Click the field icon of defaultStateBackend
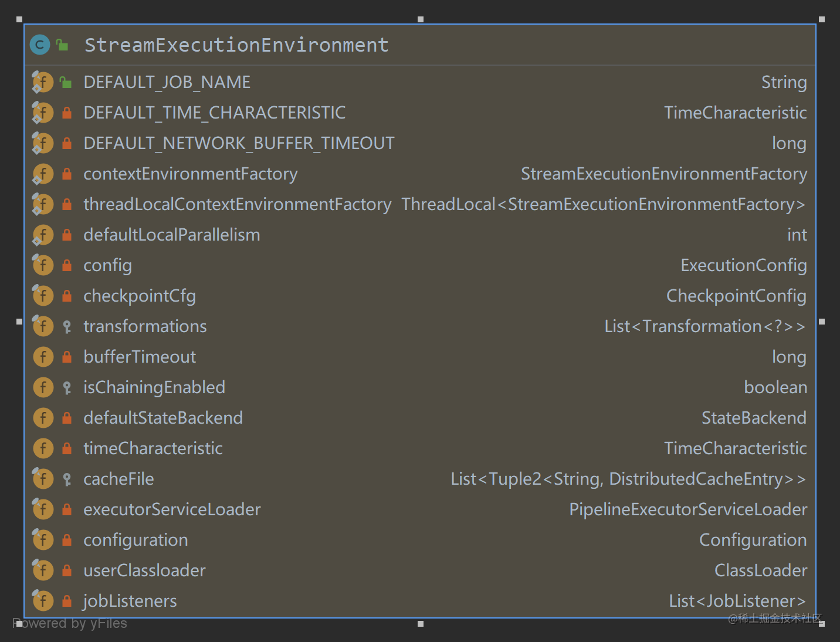Screen dimensions: 840x642 43,418
